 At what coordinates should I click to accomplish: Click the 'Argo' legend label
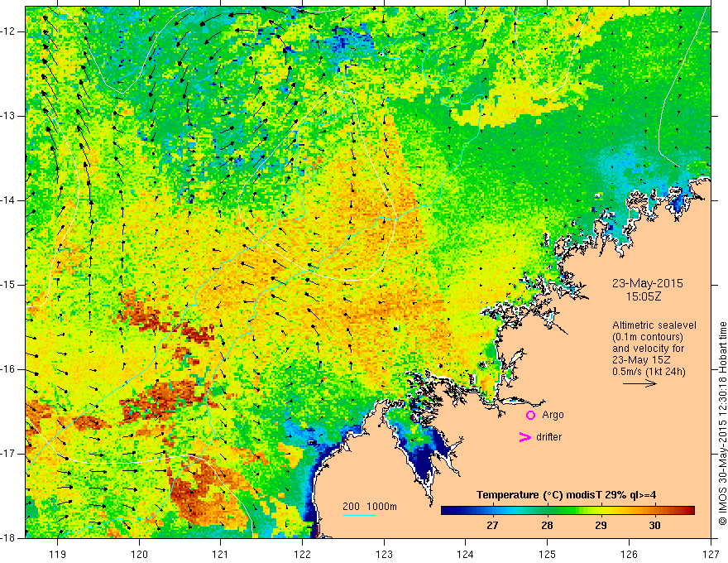tap(553, 415)
